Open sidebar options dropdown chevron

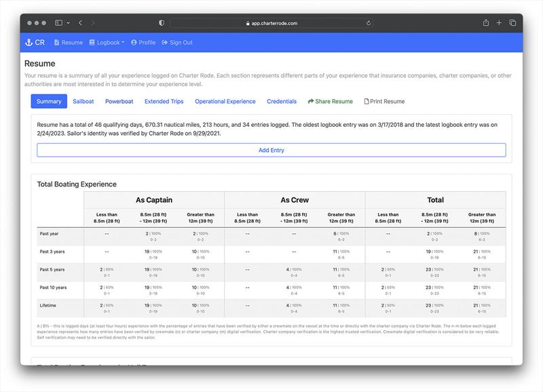pyautogui.click(x=68, y=23)
